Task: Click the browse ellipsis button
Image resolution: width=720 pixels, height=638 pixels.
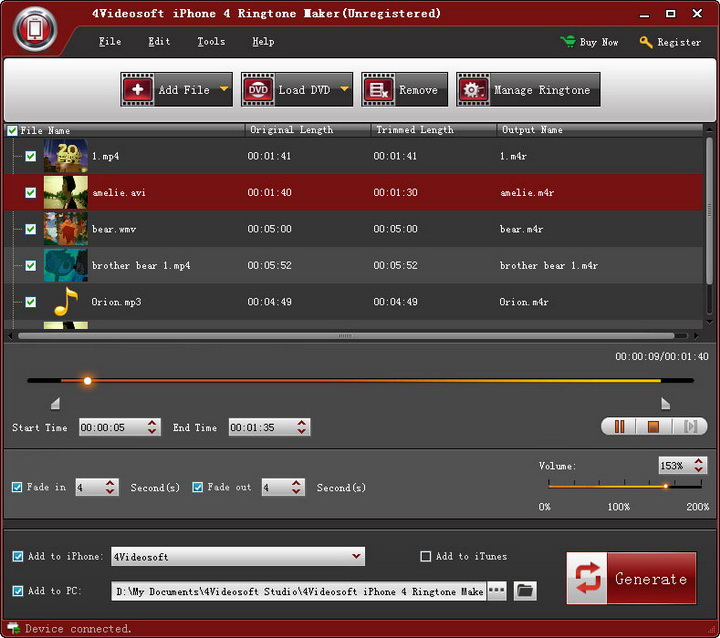Action: click(x=496, y=590)
